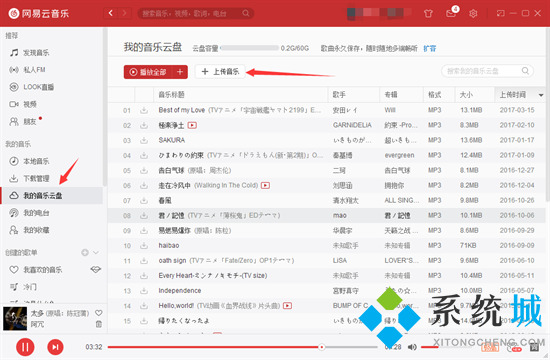Go forward with the right arrow
This screenshot has height=360, width=550.
(124, 13)
